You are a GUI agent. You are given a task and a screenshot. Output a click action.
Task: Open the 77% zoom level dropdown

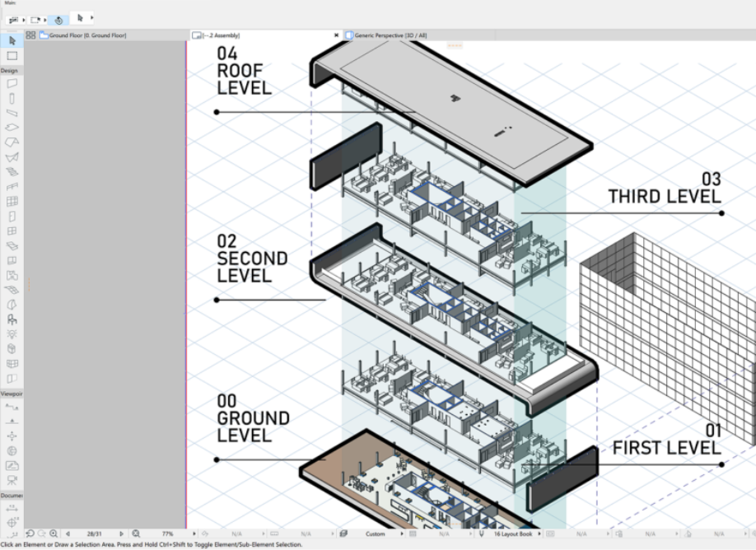[194, 534]
